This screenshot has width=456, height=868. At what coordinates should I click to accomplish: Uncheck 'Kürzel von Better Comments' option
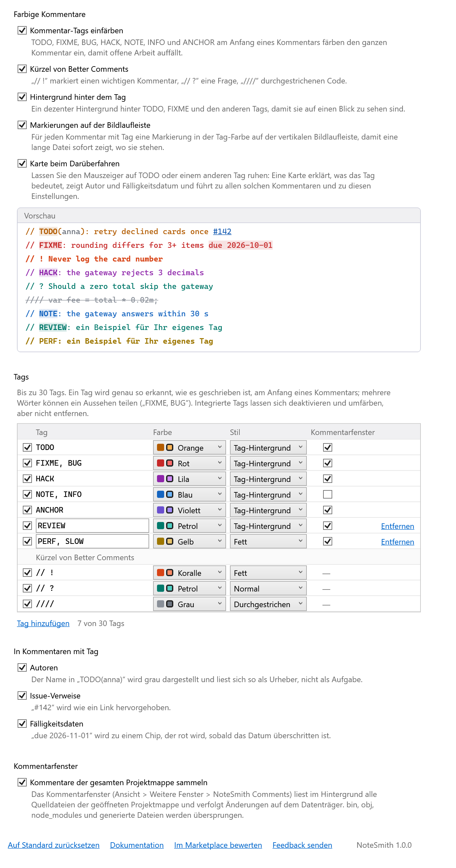pyautogui.click(x=22, y=69)
